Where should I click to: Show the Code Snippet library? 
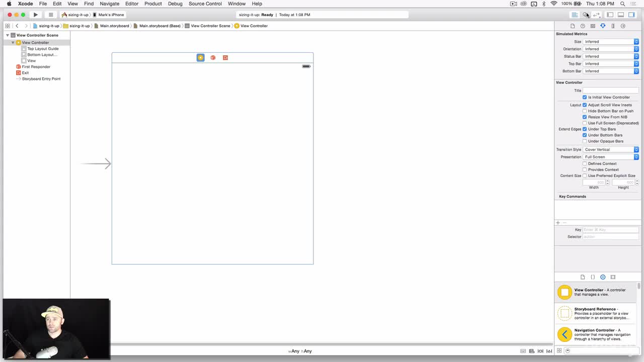click(593, 277)
